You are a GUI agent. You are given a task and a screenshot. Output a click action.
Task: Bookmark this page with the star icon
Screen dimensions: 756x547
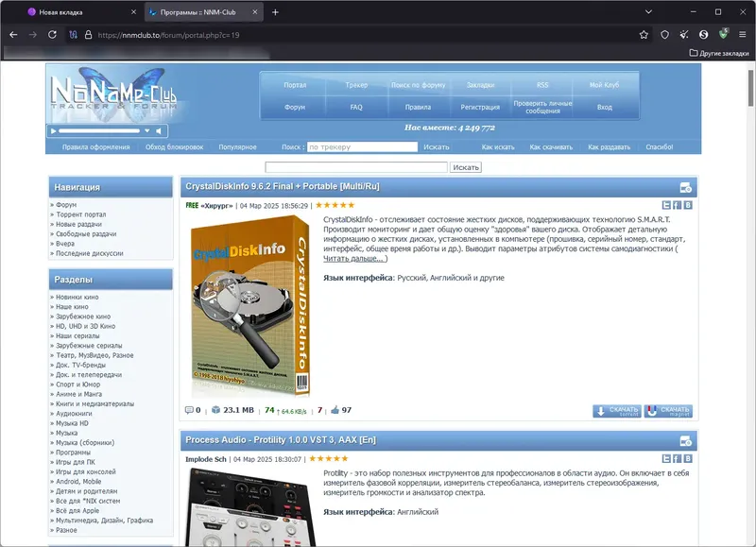pyautogui.click(x=644, y=35)
